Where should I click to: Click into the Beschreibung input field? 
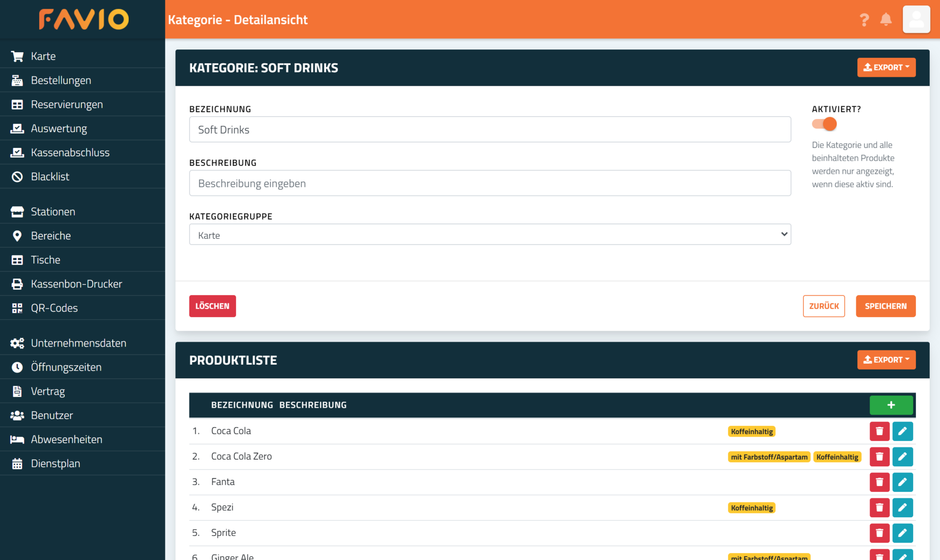[490, 184]
